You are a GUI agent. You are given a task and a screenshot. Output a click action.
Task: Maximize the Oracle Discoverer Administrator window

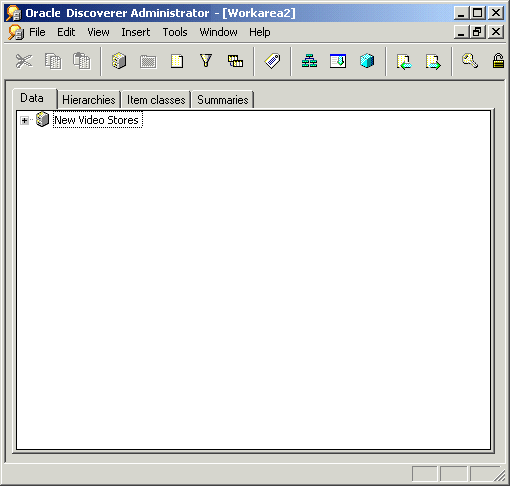(x=478, y=13)
